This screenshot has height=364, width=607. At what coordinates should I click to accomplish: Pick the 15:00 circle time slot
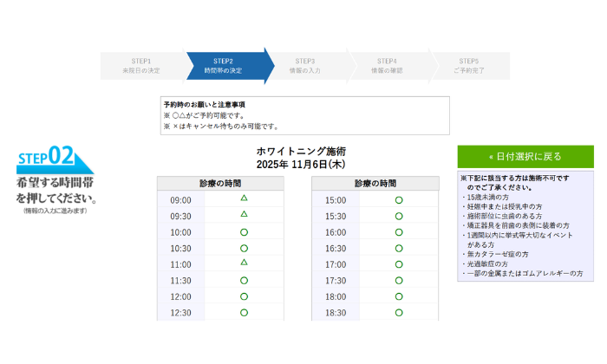pos(399,200)
